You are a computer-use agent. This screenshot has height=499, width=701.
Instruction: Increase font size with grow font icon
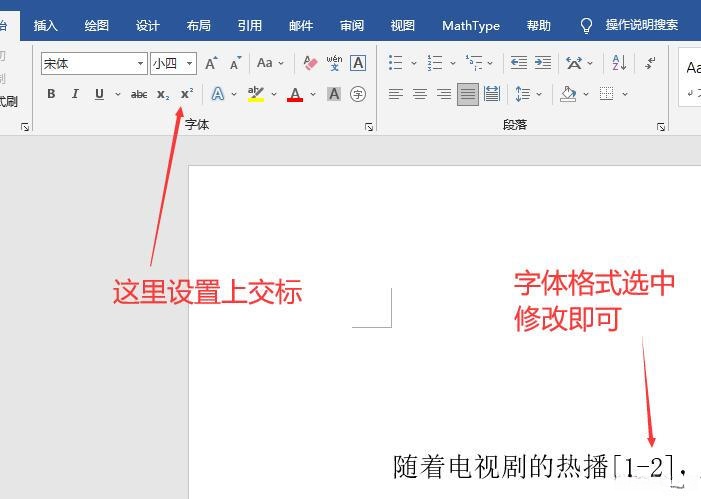(211, 63)
